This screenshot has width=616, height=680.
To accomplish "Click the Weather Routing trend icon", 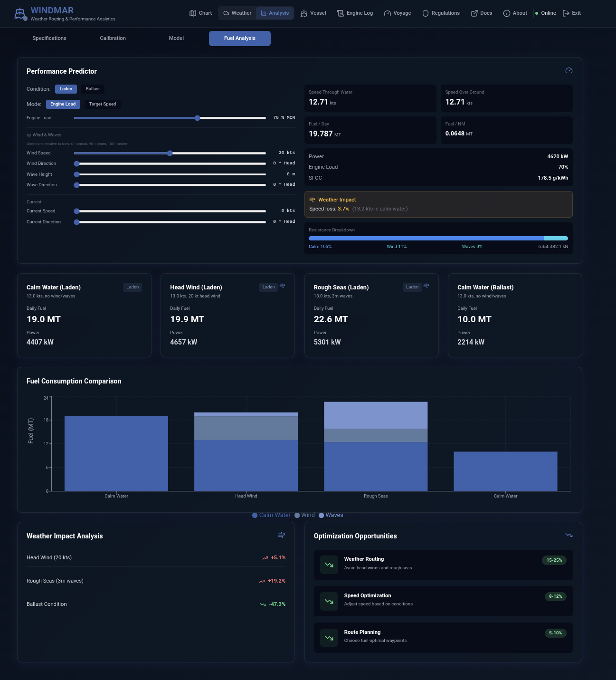I will tap(329, 565).
